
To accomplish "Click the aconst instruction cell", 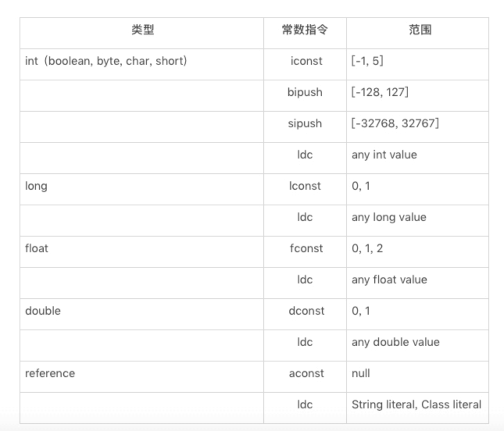I will tap(305, 377).
